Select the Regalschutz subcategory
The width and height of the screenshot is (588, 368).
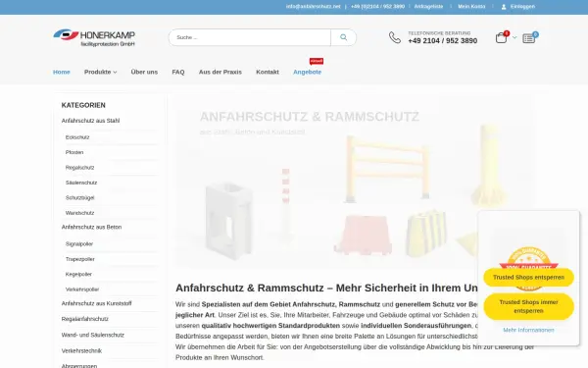pos(79,168)
